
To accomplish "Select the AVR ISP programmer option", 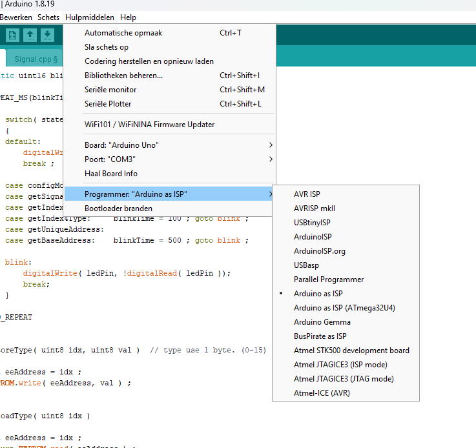I will point(307,194).
